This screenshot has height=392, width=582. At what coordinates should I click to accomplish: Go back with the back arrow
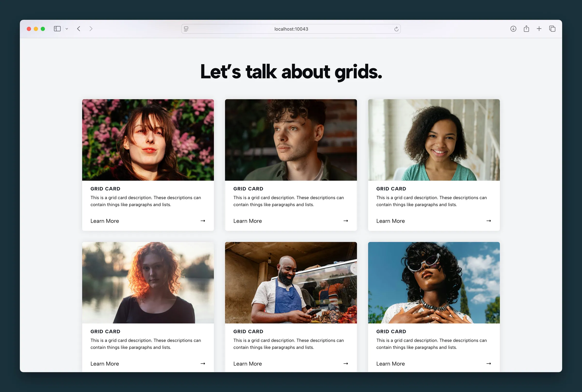pyautogui.click(x=79, y=29)
